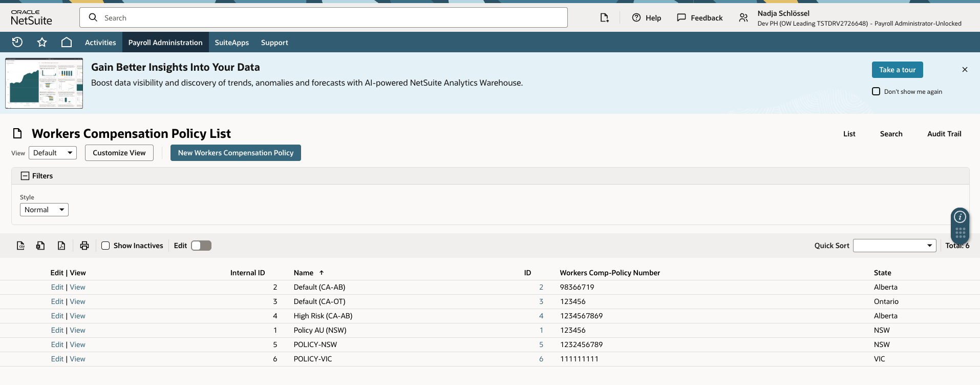The width and height of the screenshot is (980, 385).
Task: View the POLICY-VIC row
Action: click(78, 359)
